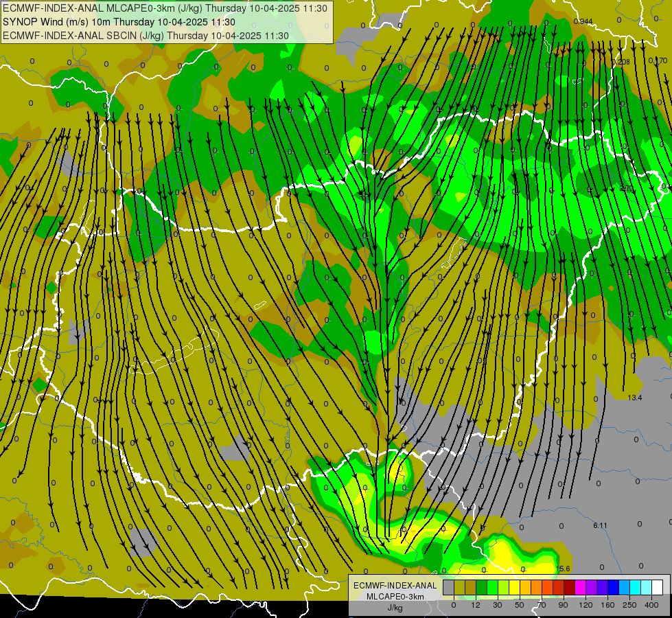Click the purple legend swatch after tick 120
Viewport: 672px width, 618px height.
(x=592, y=587)
